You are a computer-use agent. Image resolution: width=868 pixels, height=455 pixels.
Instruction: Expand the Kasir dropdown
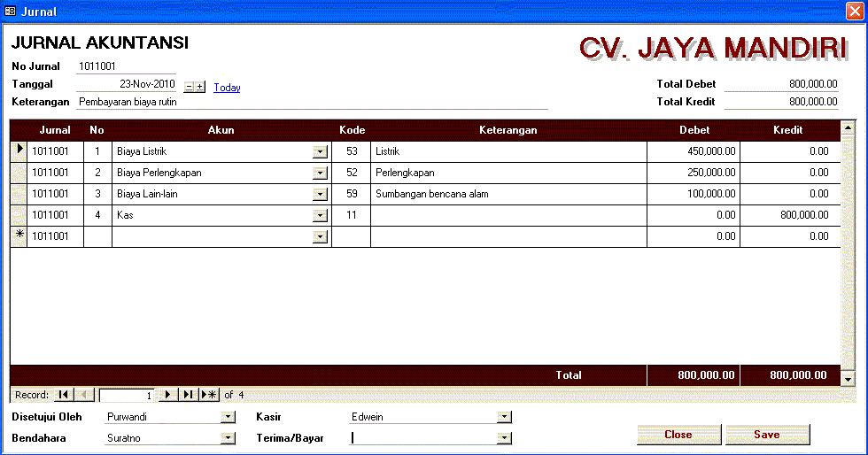(504, 417)
